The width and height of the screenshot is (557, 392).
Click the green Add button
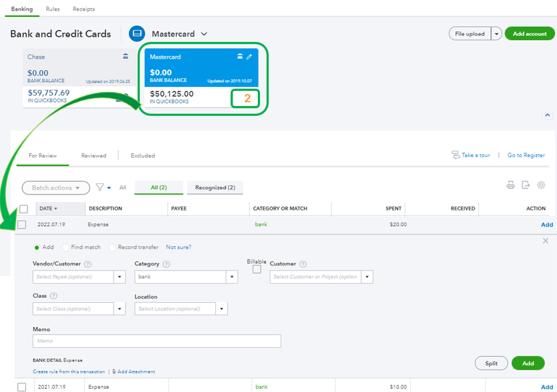click(528, 363)
